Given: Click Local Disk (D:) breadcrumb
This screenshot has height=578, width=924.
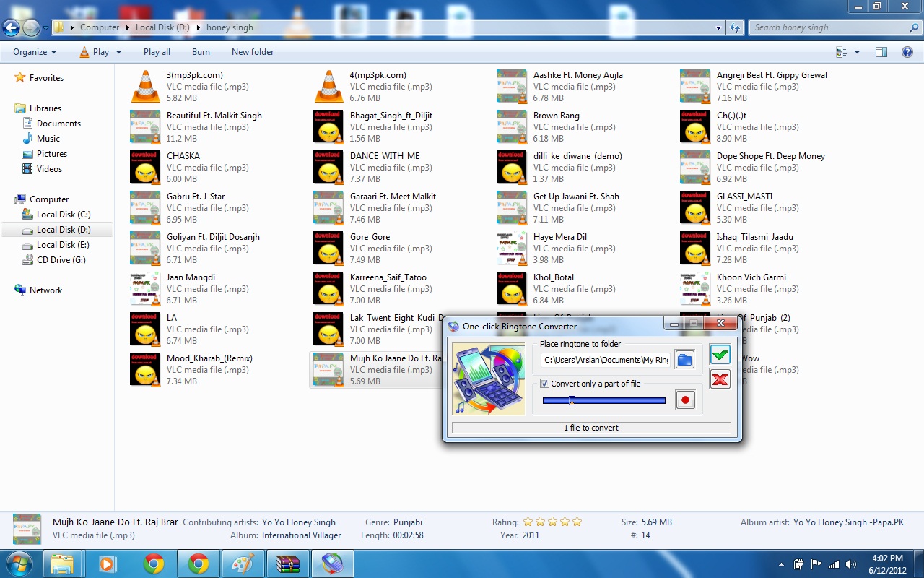Looking at the screenshot, I should tap(162, 27).
